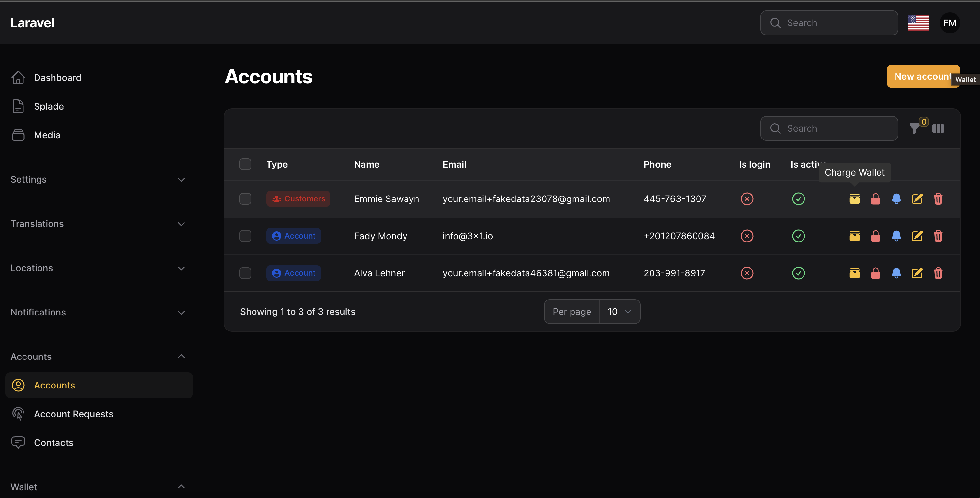This screenshot has width=980, height=498.
Task: Open Accounts page in sidebar
Action: pyautogui.click(x=99, y=386)
